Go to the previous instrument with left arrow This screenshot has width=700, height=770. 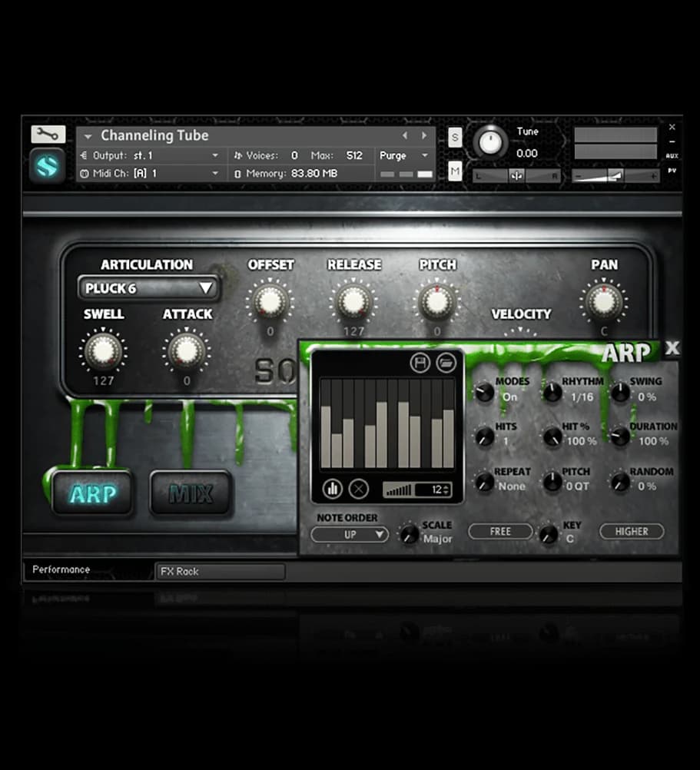pyautogui.click(x=406, y=136)
